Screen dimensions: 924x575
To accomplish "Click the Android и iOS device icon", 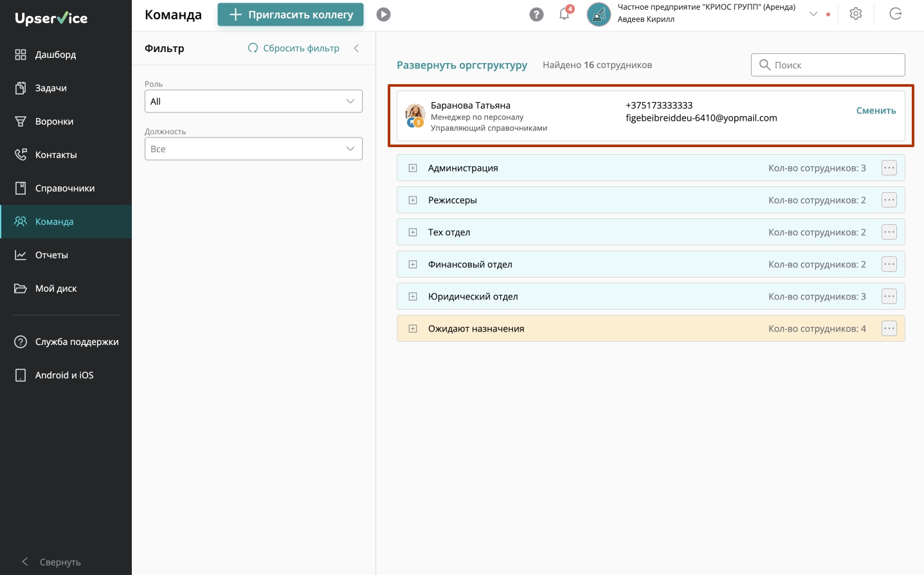I will tap(21, 375).
